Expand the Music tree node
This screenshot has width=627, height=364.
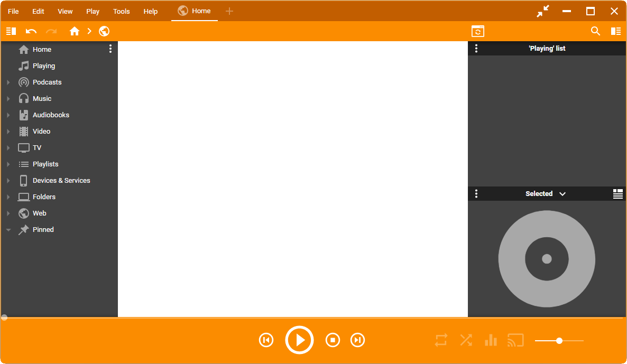click(x=8, y=99)
